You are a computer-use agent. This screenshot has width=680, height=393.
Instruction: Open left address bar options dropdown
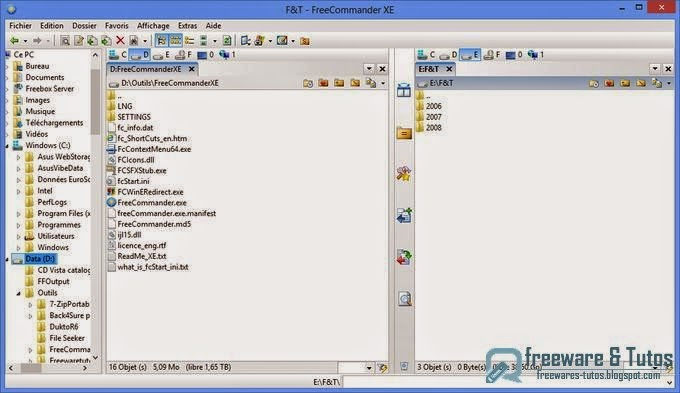point(383,83)
